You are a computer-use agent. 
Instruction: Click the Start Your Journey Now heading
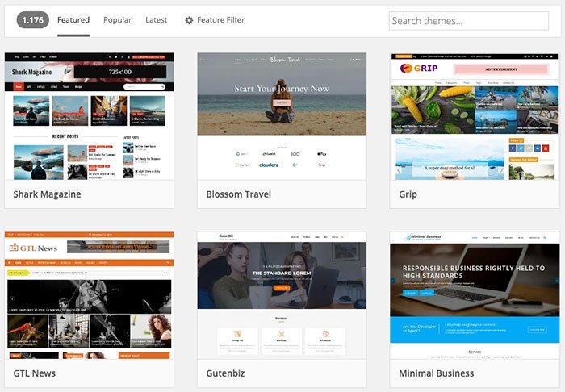pyautogui.click(x=282, y=88)
